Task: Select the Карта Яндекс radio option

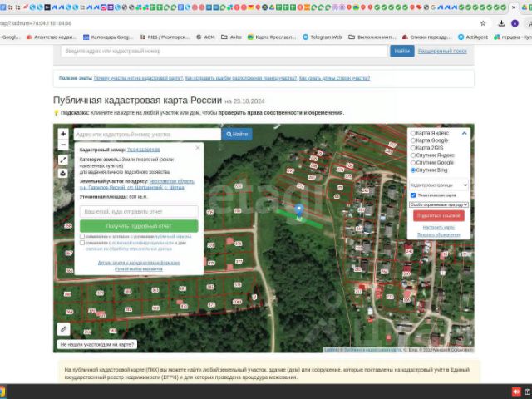Action: point(413,133)
